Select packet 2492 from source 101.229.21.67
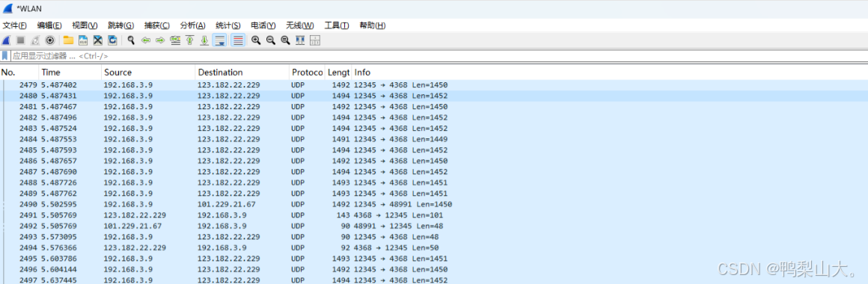This screenshot has width=868, height=284. (x=434, y=226)
